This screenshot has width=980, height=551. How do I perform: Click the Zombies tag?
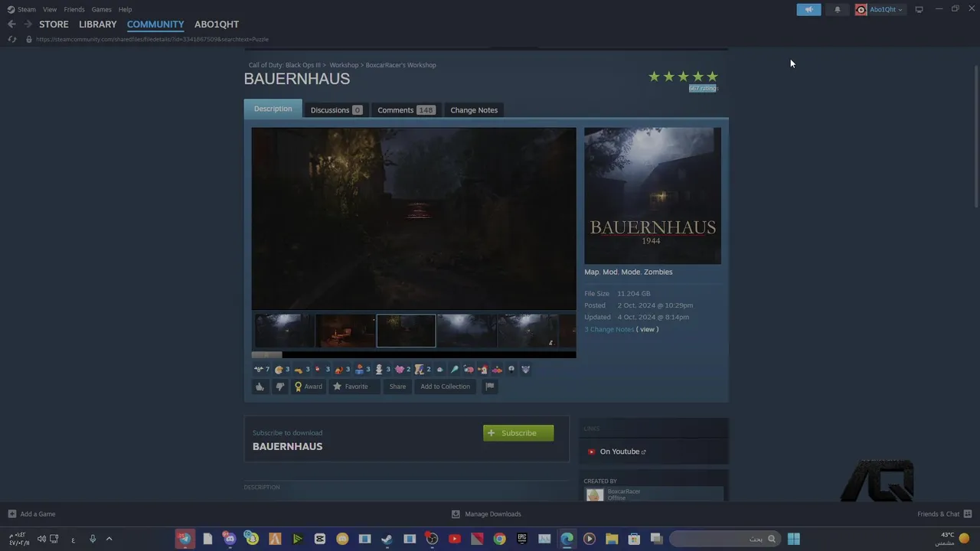[x=658, y=272]
